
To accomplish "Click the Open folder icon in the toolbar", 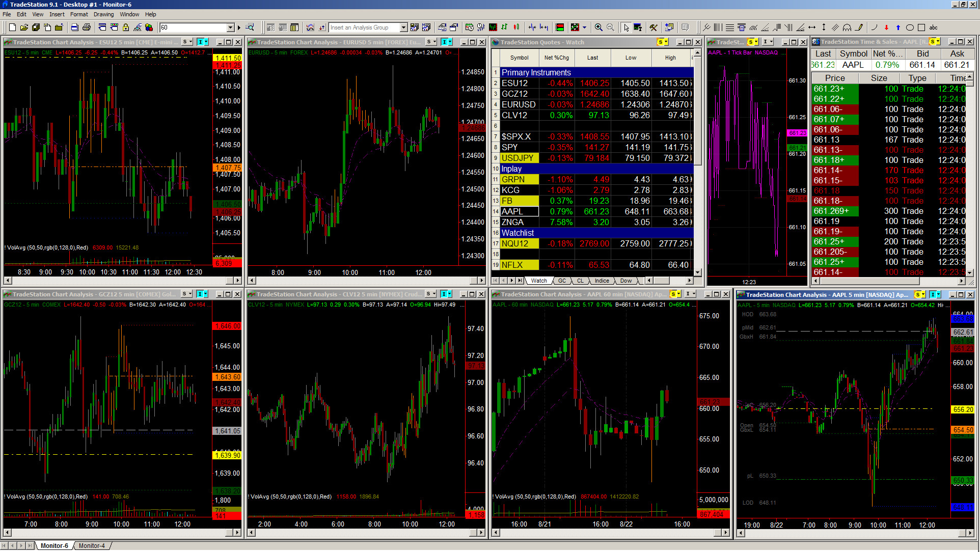I will [x=24, y=27].
